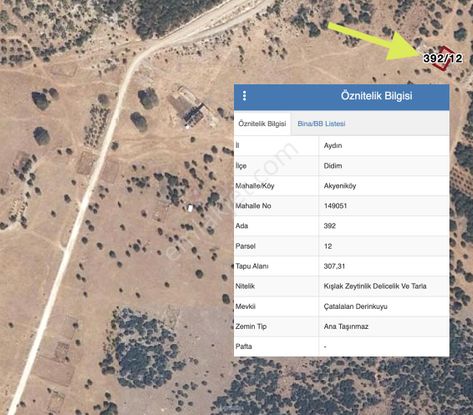
Task: Click the Kışlak Zeytinlik Delicelik Ve Tarla text
Action: pyautogui.click(x=375, y=286)
